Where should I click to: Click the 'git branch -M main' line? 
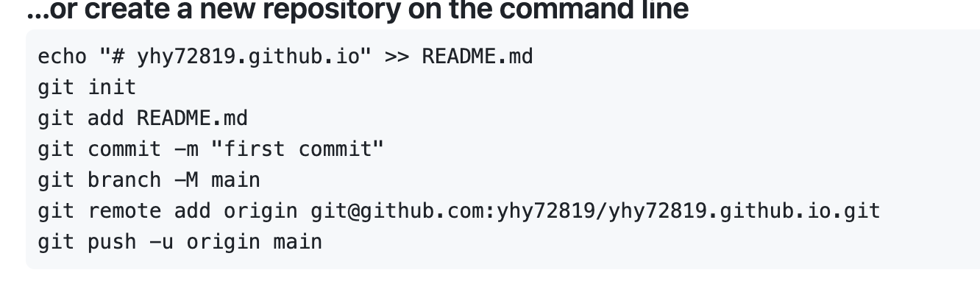(x=149, y=180)
